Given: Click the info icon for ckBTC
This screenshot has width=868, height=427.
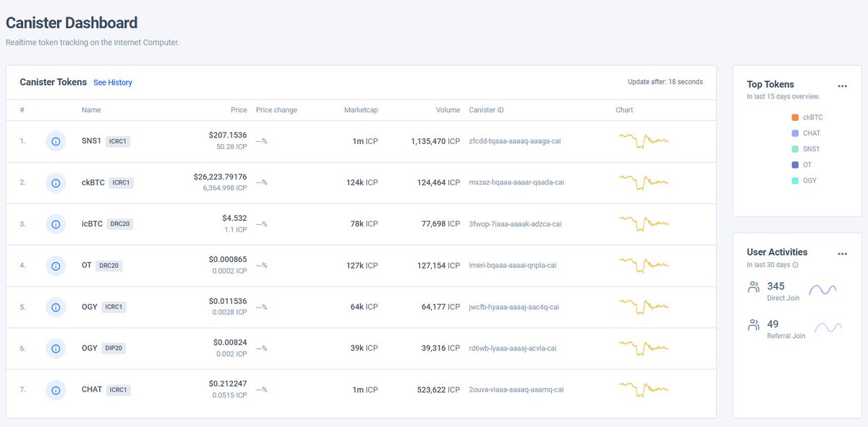Looking at the screenshot, I should 56,182.
